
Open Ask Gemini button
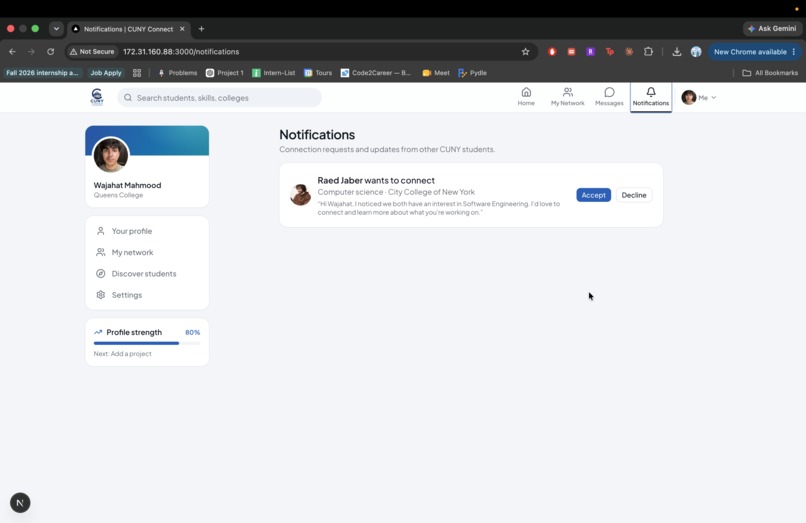pyautogui.click(x=772, y=29)
